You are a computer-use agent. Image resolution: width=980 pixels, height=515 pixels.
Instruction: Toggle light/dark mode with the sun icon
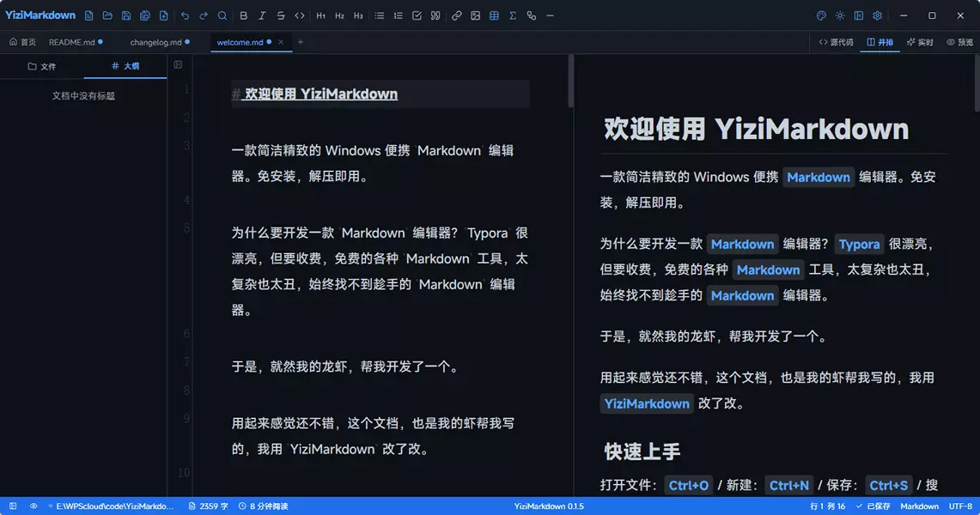click(x=840, y=15)
